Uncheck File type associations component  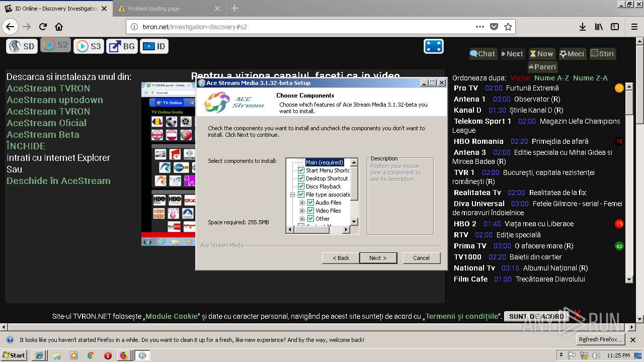pos(301,195)
